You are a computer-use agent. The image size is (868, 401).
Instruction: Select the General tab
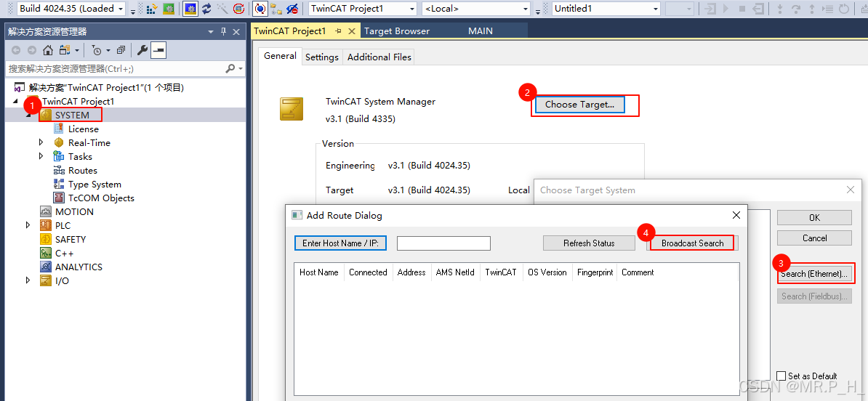[x=280, y=56]
